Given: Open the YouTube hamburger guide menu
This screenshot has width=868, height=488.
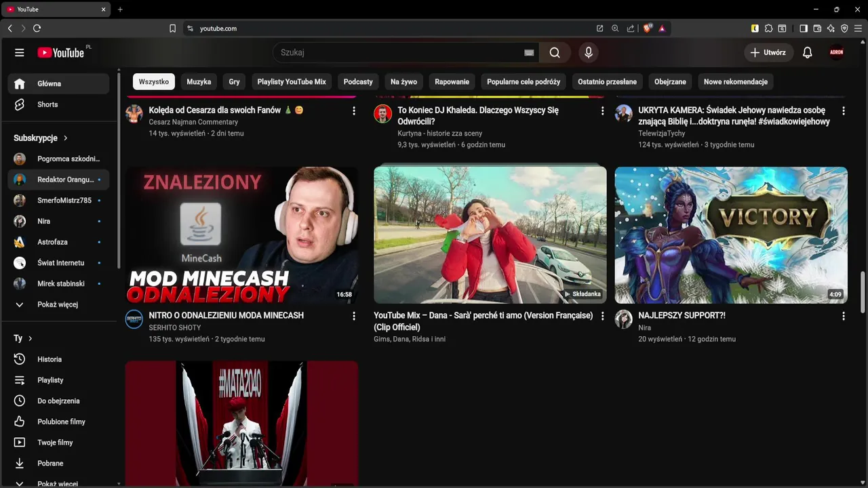Looking at the screenshot, I should pos(20,53).
